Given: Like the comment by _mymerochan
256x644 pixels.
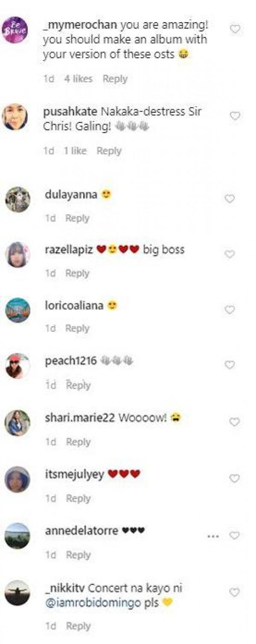Looking at the screenshot, I should pyautogui.click(x=235, y=29).
